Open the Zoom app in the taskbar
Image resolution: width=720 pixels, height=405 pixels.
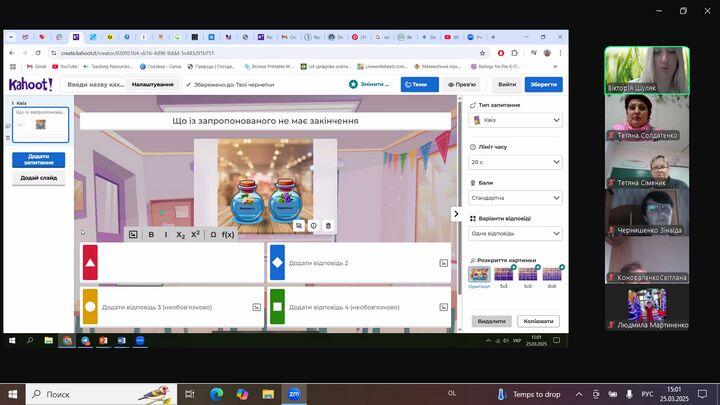294,394
